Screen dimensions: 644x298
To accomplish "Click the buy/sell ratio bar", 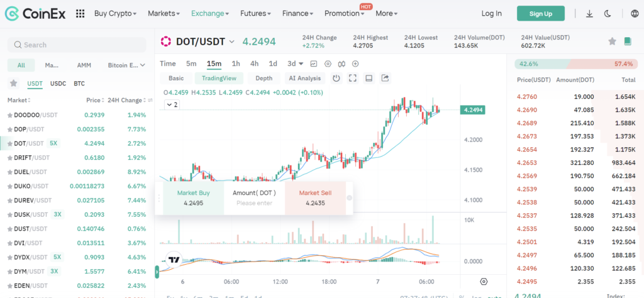I will tap(576, 64).
